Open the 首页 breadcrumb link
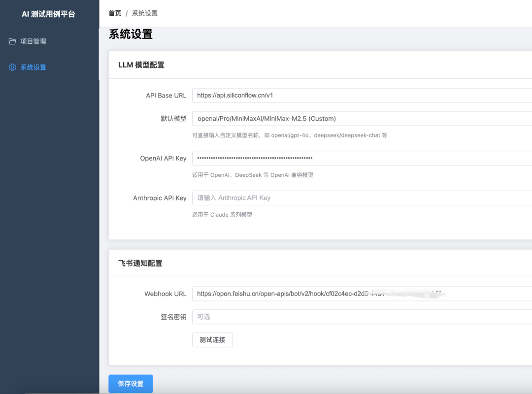The height and width of the screenshot is (394, 532). 114,13
